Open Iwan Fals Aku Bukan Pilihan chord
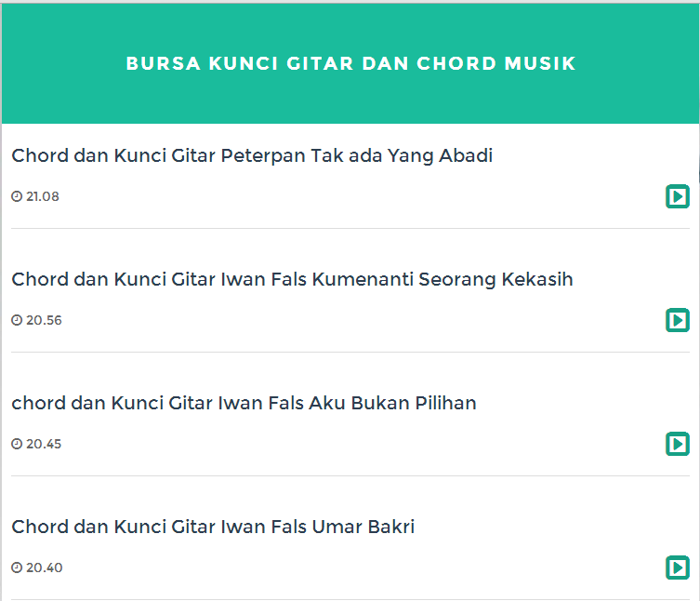 point(244,403)
